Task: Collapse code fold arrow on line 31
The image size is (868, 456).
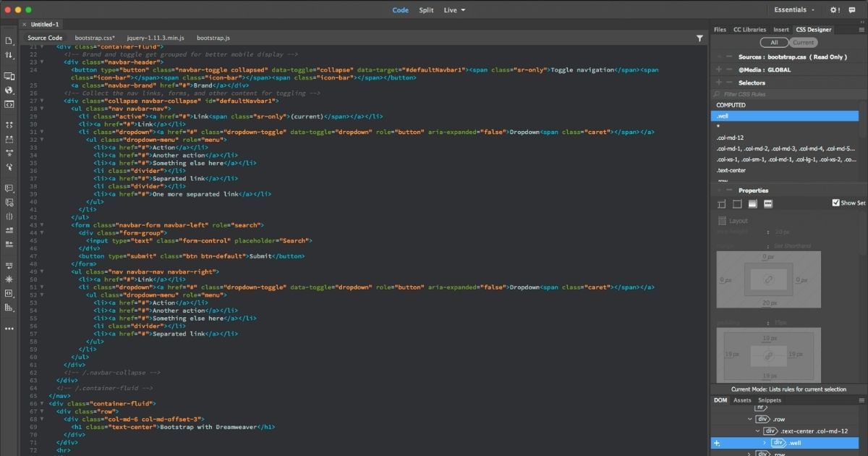Action: (x=42, y=132)
